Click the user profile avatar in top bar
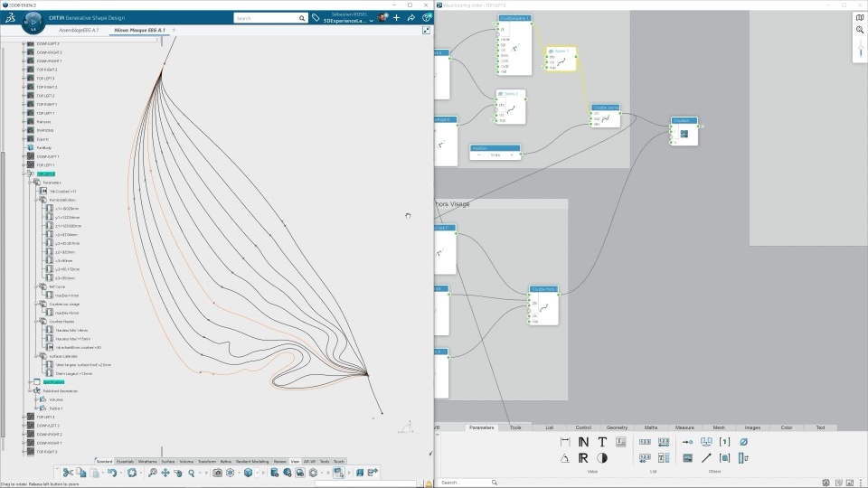Viewport: 868px width, 488px height. coord(382,18)
